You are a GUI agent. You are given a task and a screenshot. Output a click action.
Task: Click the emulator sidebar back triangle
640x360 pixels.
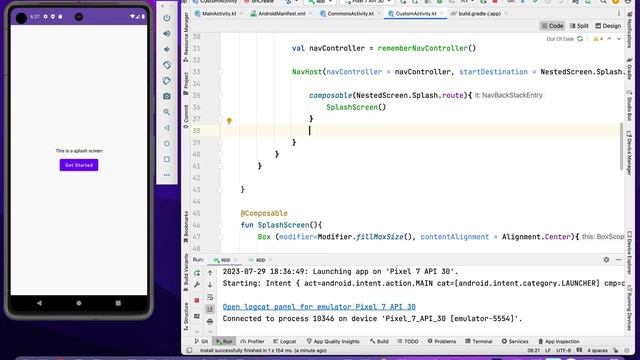[x=167, y=128]
